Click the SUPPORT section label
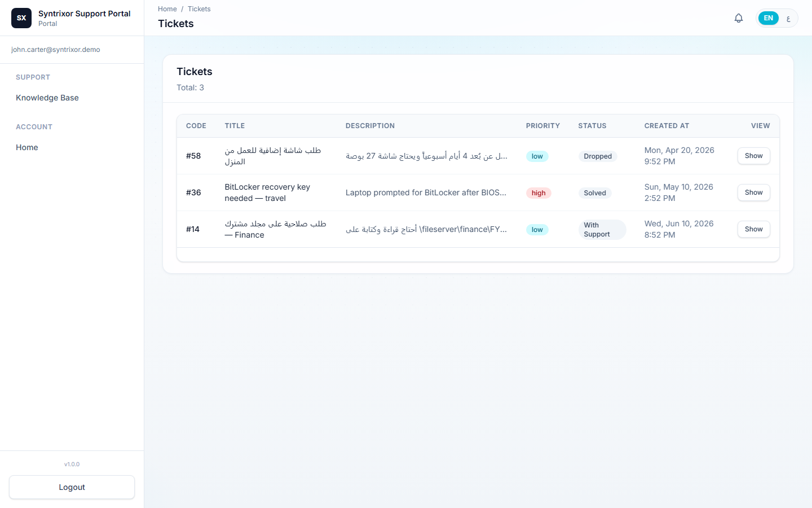 point(33,77)
